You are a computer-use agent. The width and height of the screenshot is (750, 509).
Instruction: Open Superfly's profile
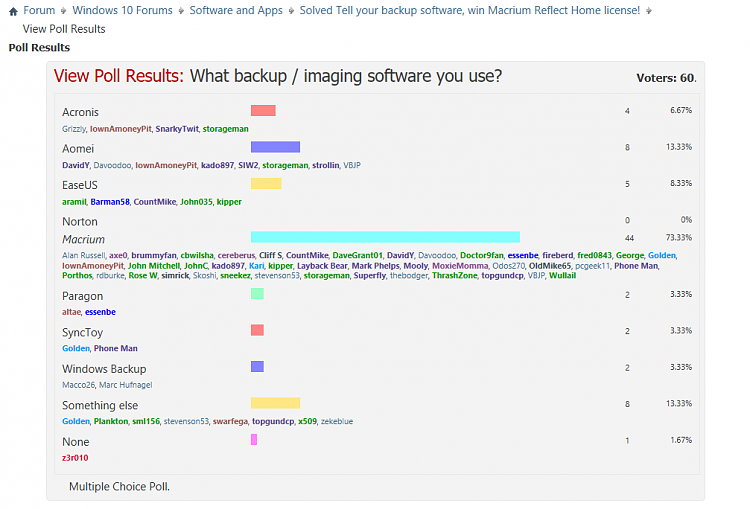pos(370,276)
